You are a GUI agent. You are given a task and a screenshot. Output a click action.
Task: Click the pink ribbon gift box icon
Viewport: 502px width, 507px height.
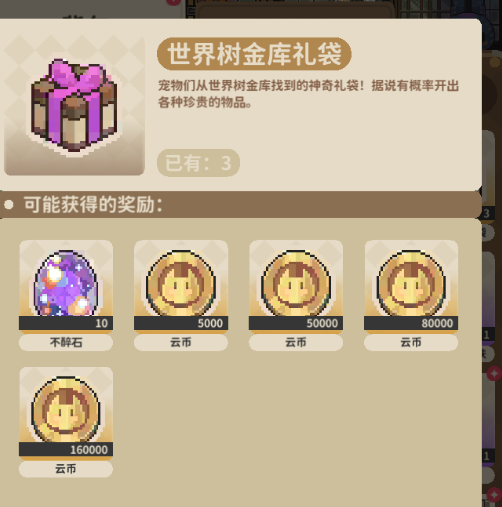pos(74,107)
